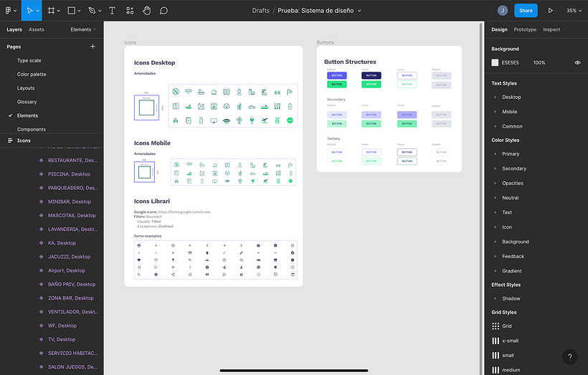The width and height of the screenshot is (588, 375).
Task: Select the Rectangle shape tool
Action: click(x=71, y=11)
